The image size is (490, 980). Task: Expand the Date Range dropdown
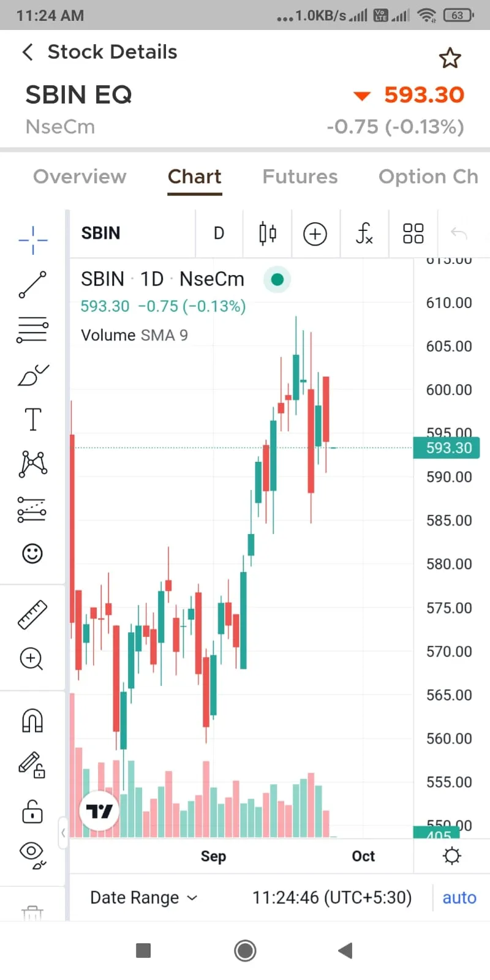(x=144, y=897)
